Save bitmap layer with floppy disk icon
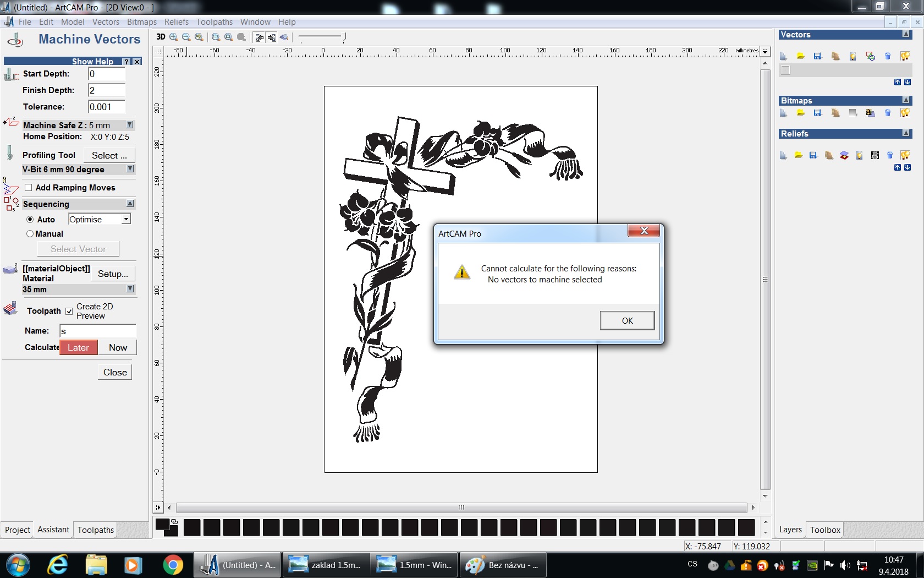924x578 pixels. pyautogui.click(x=817, y=113)
